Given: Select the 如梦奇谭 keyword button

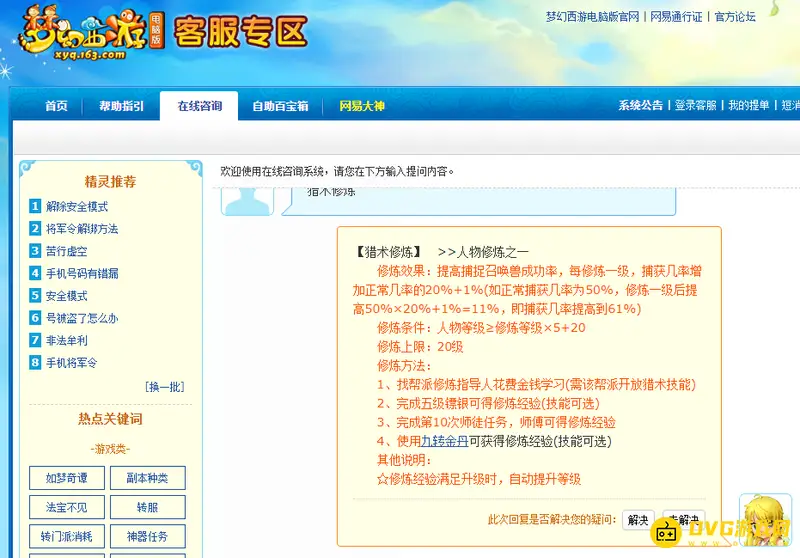Looking at the screenshot, I should click(67, 478).
